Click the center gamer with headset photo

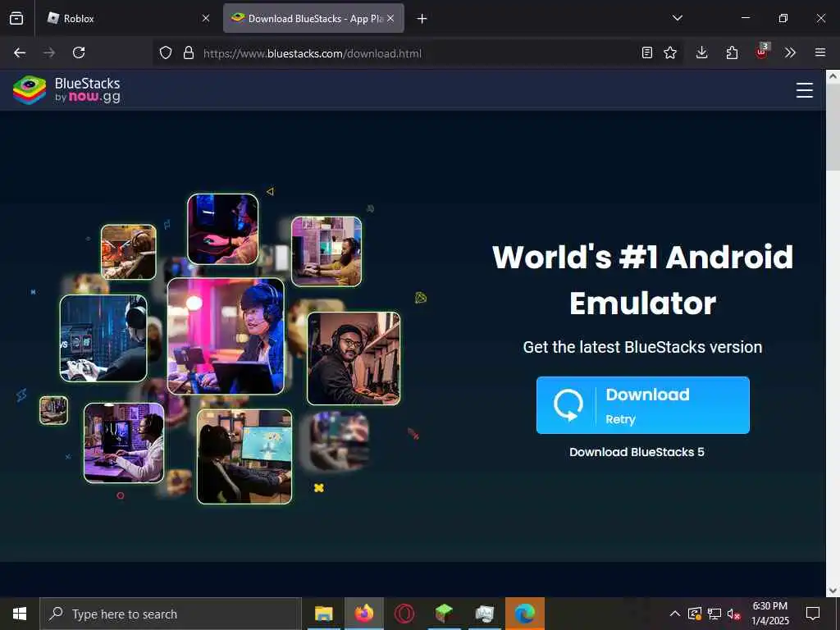(x=226, y=336)
